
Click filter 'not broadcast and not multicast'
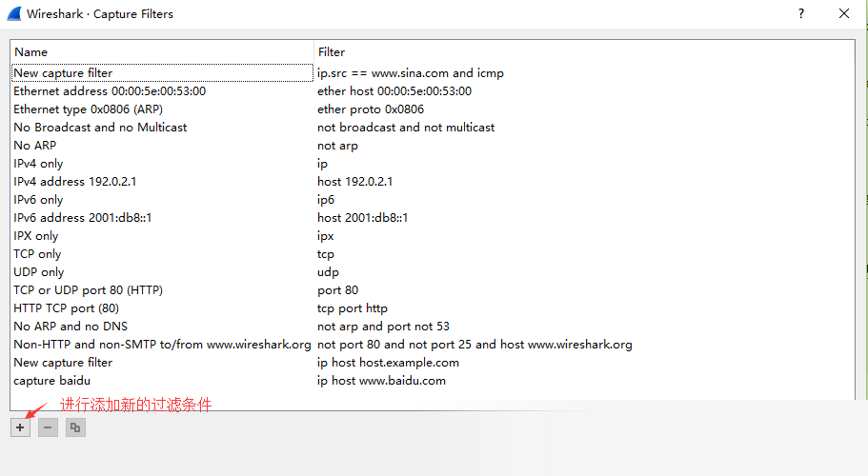tap(406, 128)
